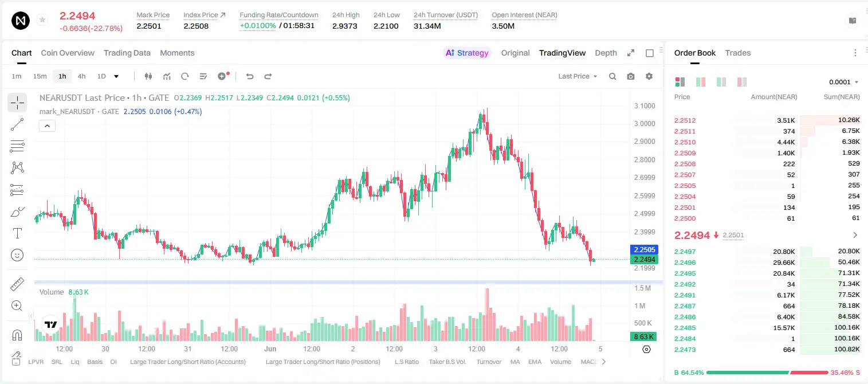Screen dimensions: 868x384
Task: Select the ruler measure tool
Action: (17, 284)
